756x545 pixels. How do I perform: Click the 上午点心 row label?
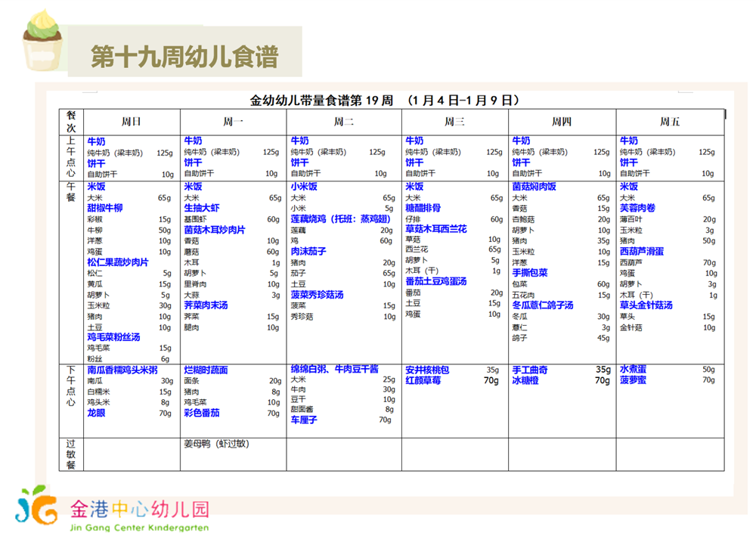[x=71, y=157]
